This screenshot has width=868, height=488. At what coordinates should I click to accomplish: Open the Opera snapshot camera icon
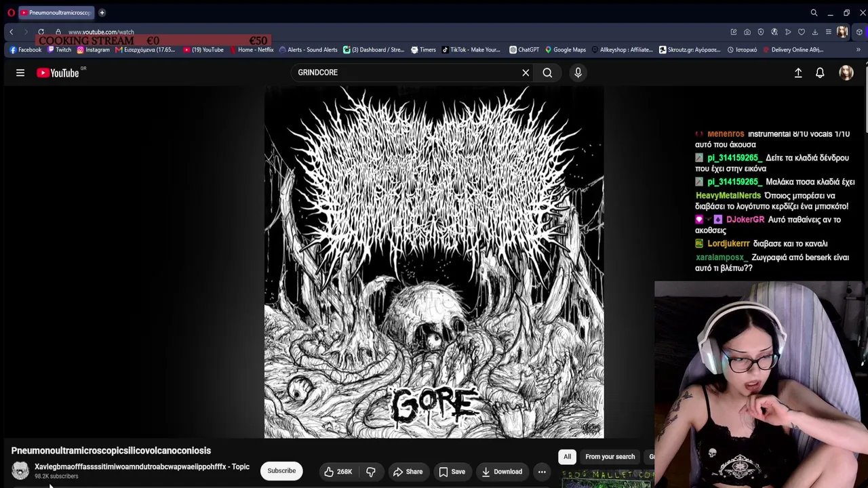coord(747,32)
